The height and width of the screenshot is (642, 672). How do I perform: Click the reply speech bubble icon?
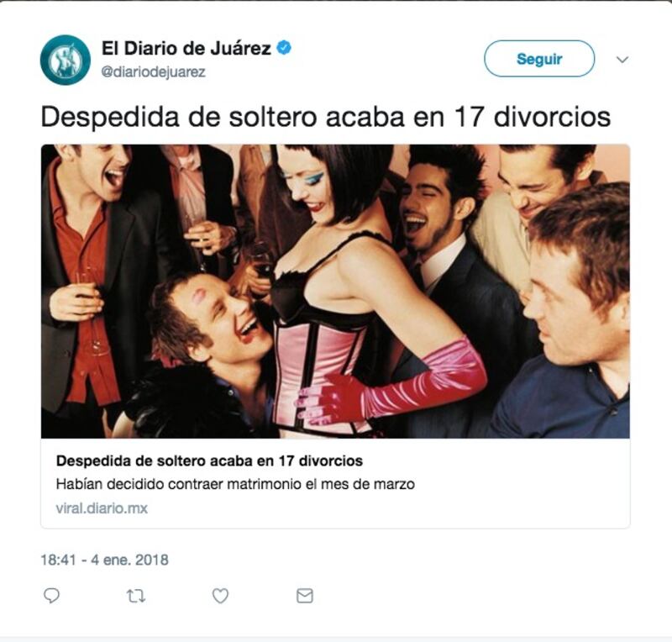click(51, 596)
